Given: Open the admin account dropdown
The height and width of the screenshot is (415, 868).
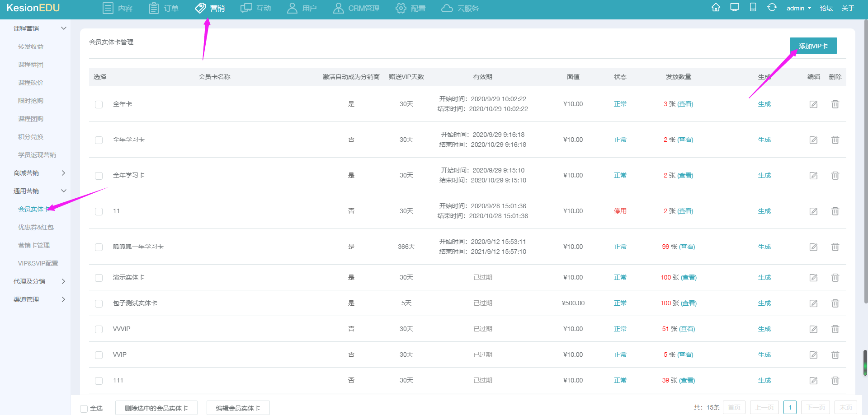Looking at the screenshot, I should [798, 8].
